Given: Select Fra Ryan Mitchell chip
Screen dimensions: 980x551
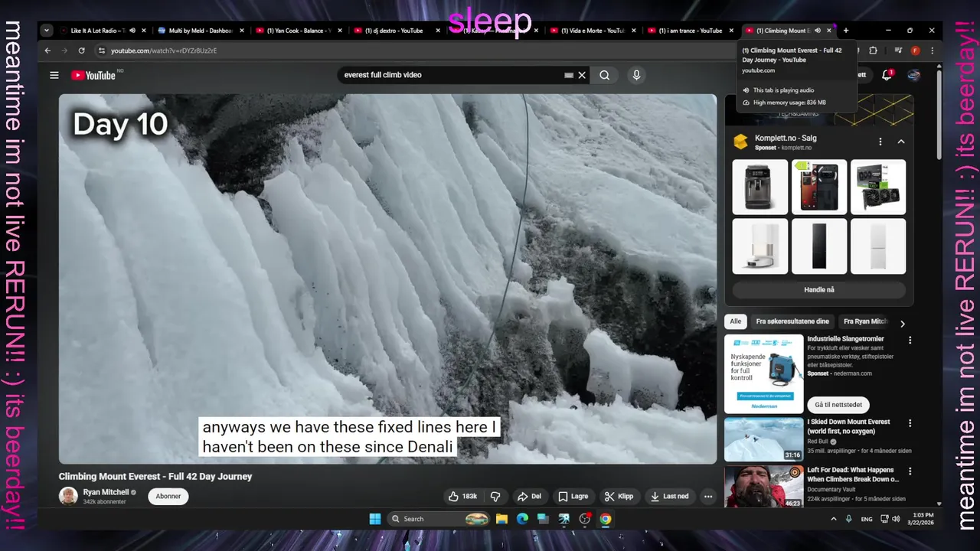Looking at the screenshot, I should click(x=865, y=321).
